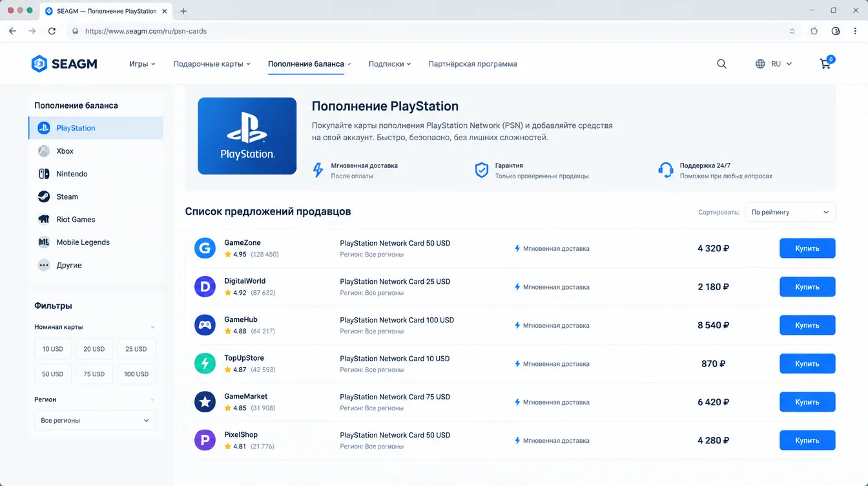868x486 pixels.
Task: Open the Все регионы region dropdown
Action: tap(95, 420)
